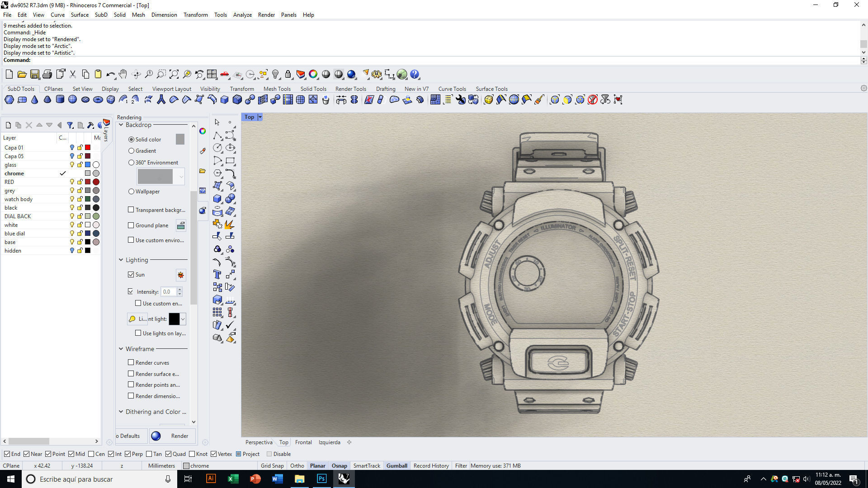Select the Box solid tool in sidebar
This screenshot has width=868, height=488.
point(217,198)
